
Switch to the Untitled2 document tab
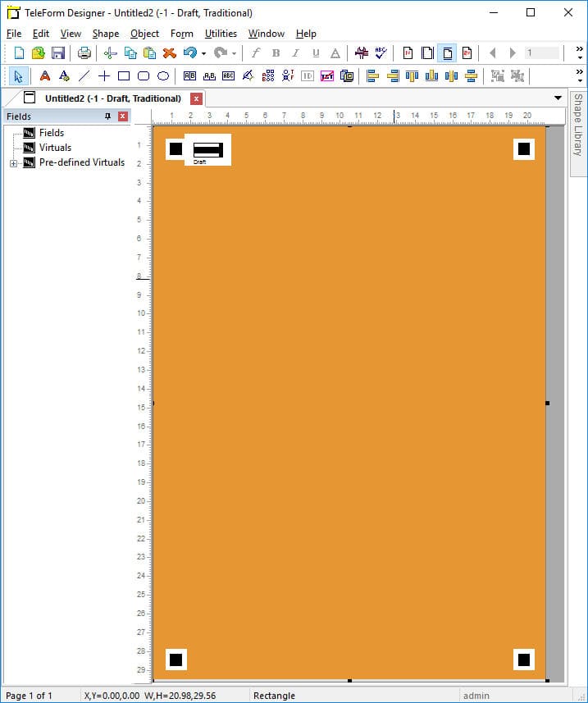tap(112, 98)
